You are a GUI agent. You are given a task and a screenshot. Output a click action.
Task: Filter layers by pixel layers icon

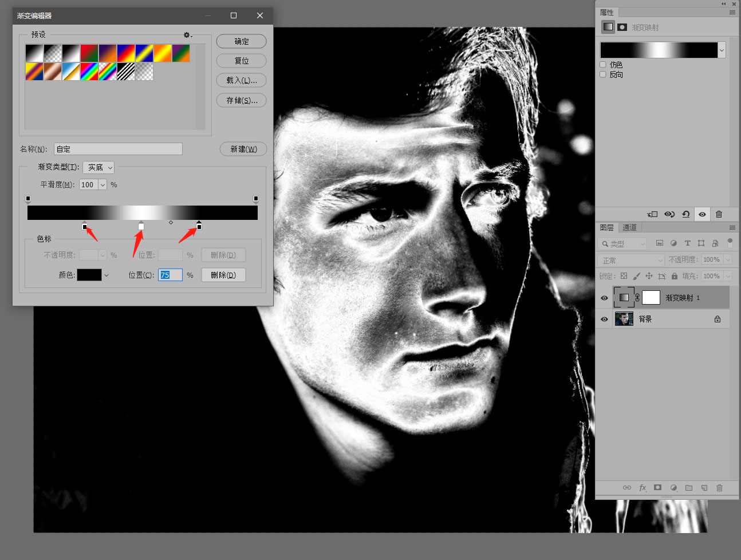click(x=660, y=243)
